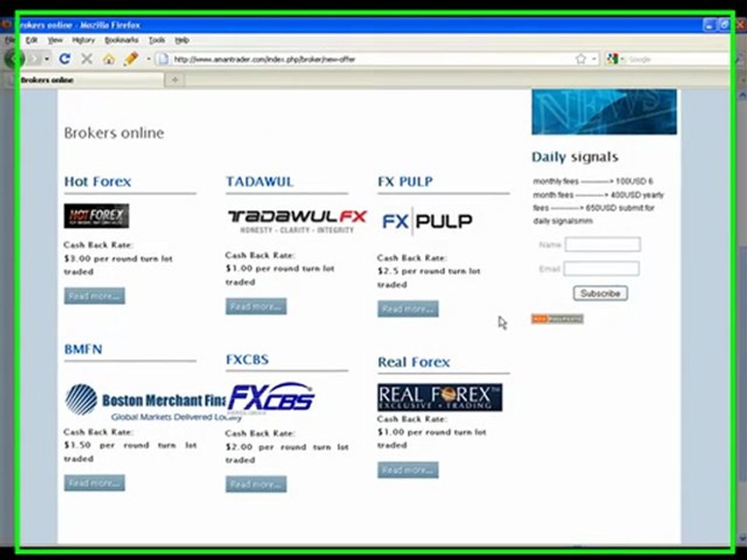
Task: Click the small orange feed badge
Action: coord(557,319)
